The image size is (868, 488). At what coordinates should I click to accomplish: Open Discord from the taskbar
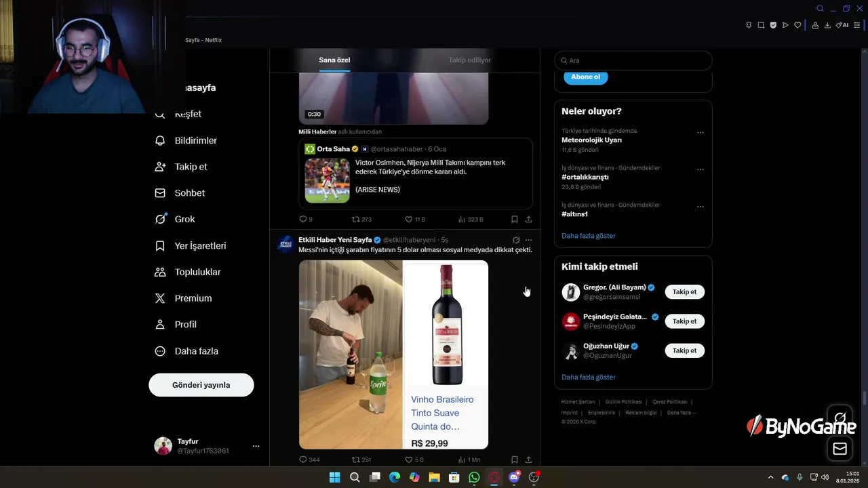click(x=514, y=477)
